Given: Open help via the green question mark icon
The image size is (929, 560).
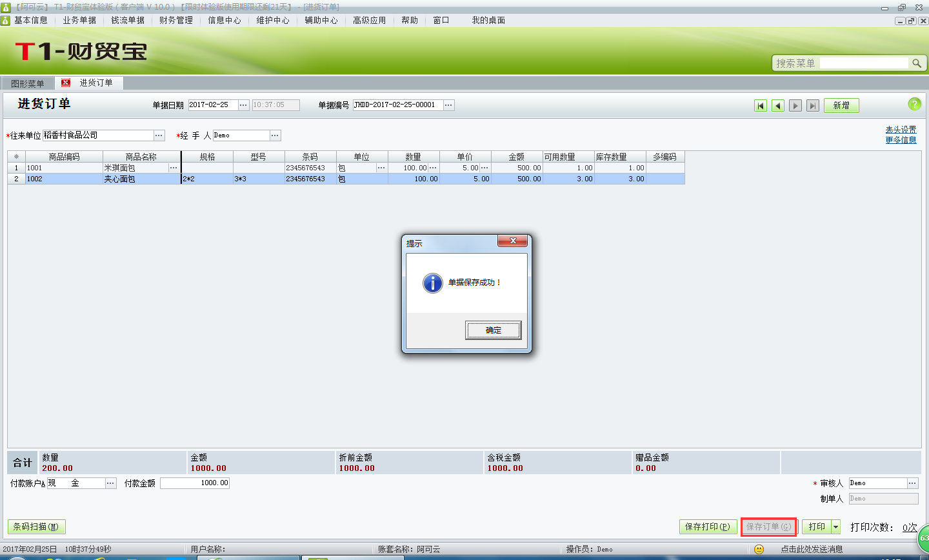Looking at the screenshot, I should tap(915, 104).
